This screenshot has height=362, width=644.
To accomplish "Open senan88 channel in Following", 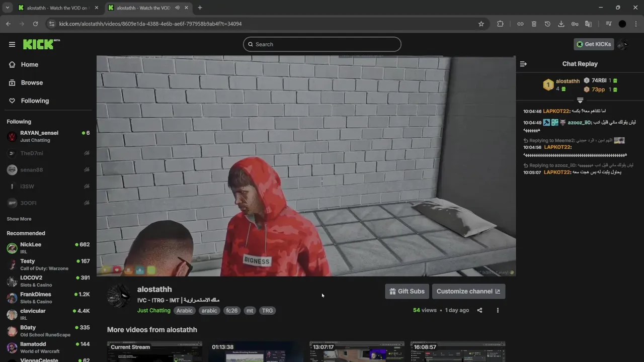I will [48, 170].
